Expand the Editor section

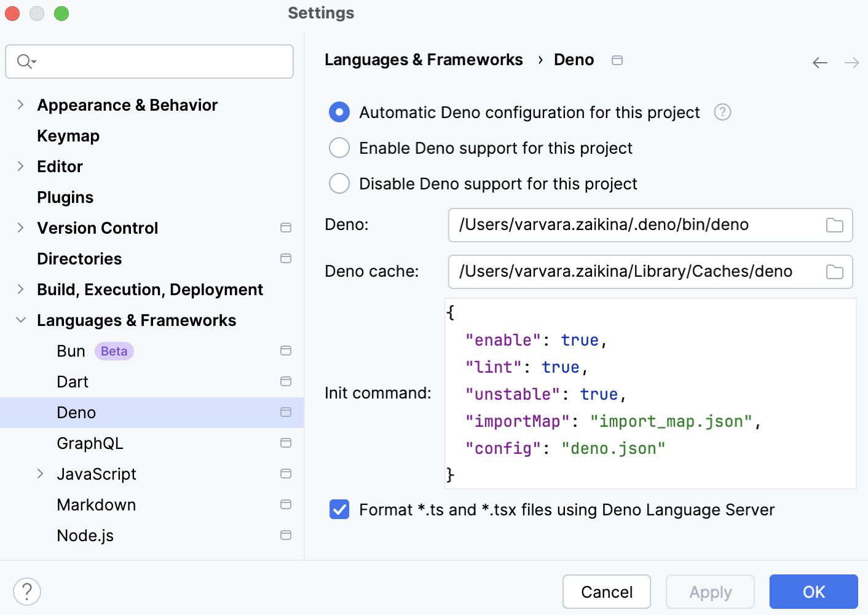click(20, 166)
